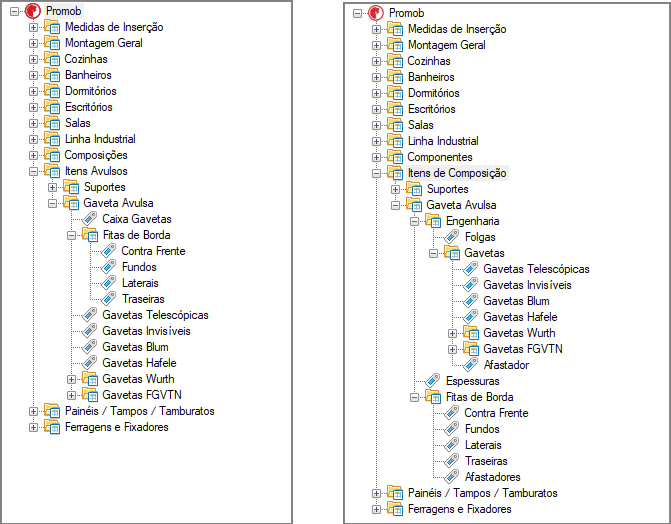Click the red Promob root icon in left tree
The image size is (671, 524).
click(x=33, y=11)
